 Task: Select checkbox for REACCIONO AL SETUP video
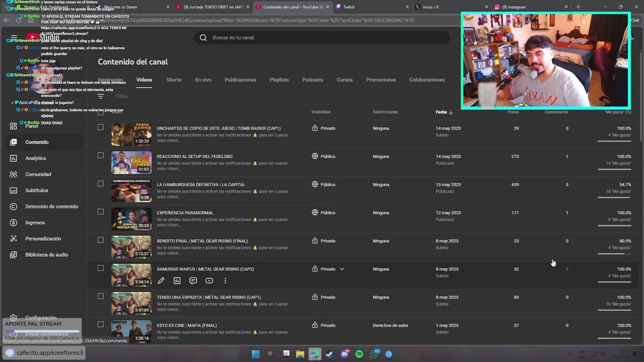101,156
